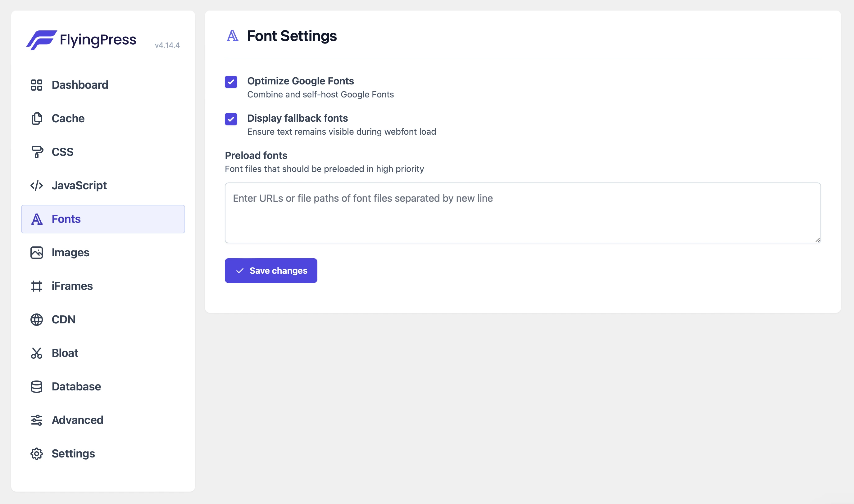854x504 pixels.
Task: Select the Fonts letter icon
Action: pyautogui.click(x=36, y=219)
